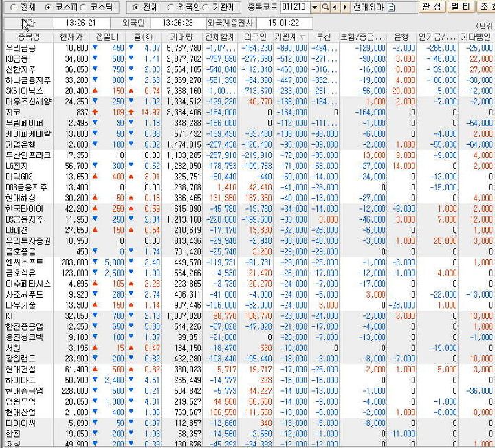Click the 종목코드 input field showing 011210
Screen dimensions: 495x448
coord(295,7)
